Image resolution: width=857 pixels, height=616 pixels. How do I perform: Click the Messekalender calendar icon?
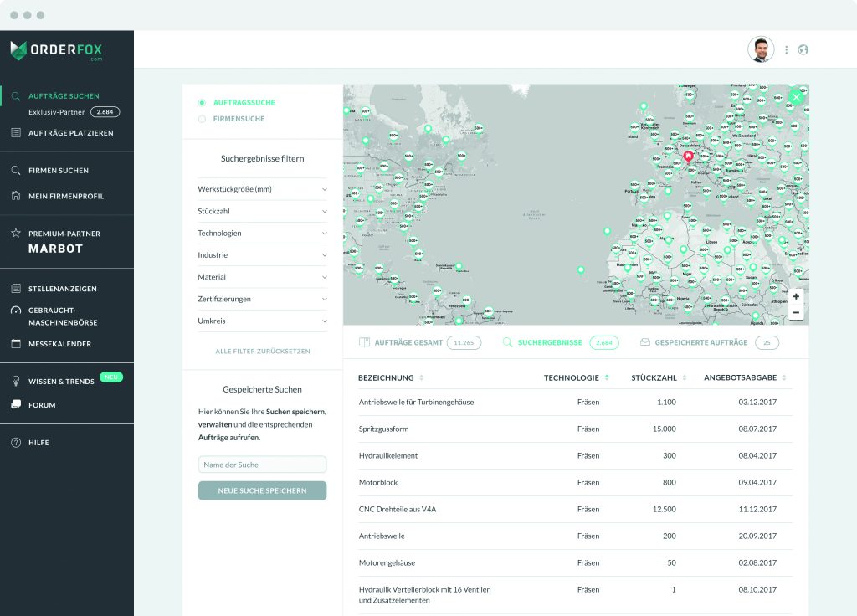pyautogui.click(x=16, y=344)
